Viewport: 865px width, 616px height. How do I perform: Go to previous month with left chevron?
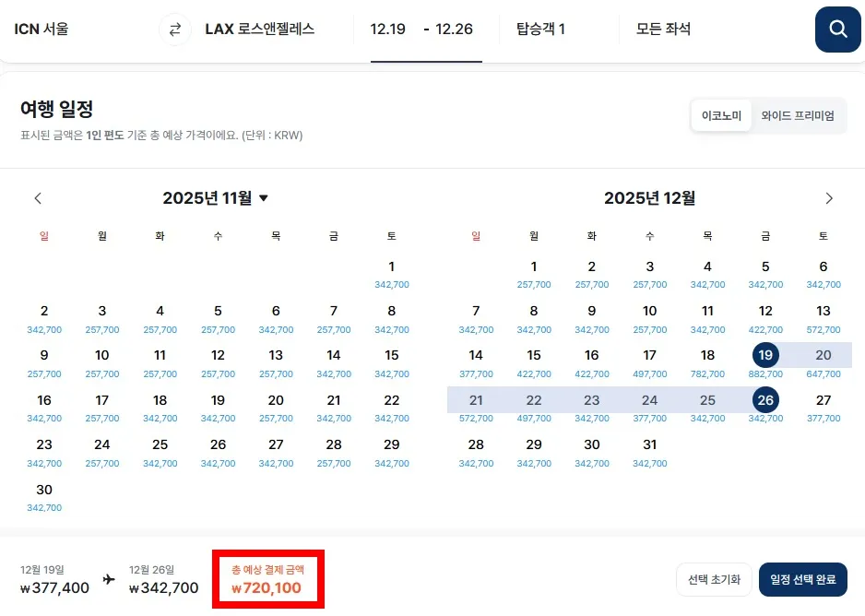click(x=38, y=198)
